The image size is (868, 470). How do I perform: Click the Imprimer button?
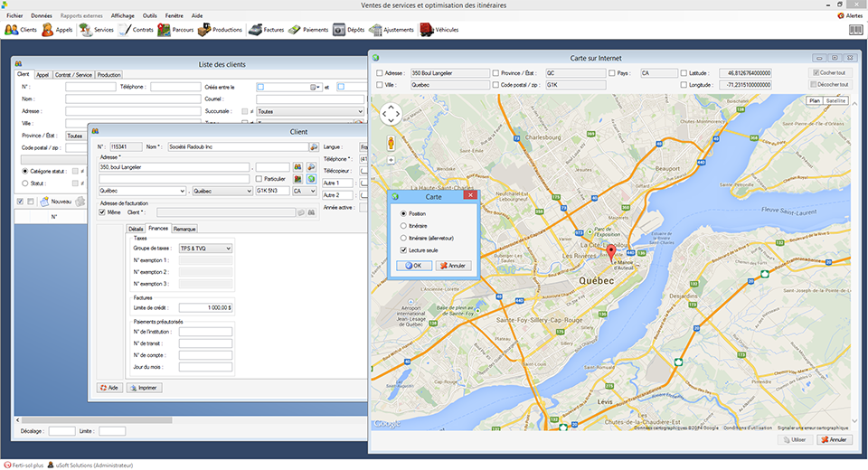point(144,388)
